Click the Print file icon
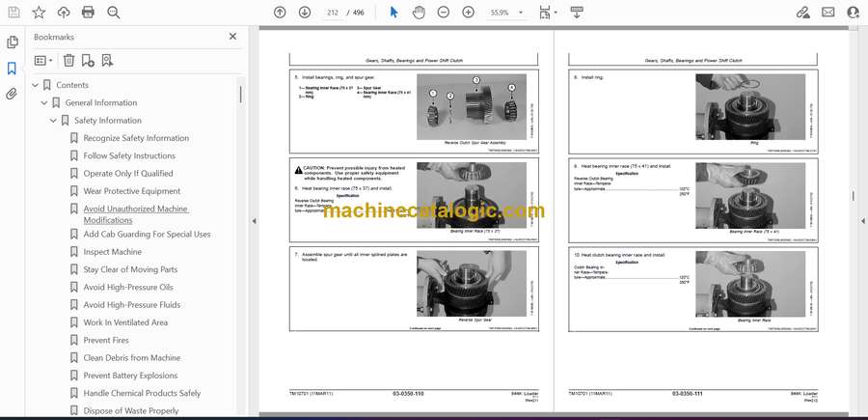The width and height of the screenshot is (868, 420). click(89, 13)
